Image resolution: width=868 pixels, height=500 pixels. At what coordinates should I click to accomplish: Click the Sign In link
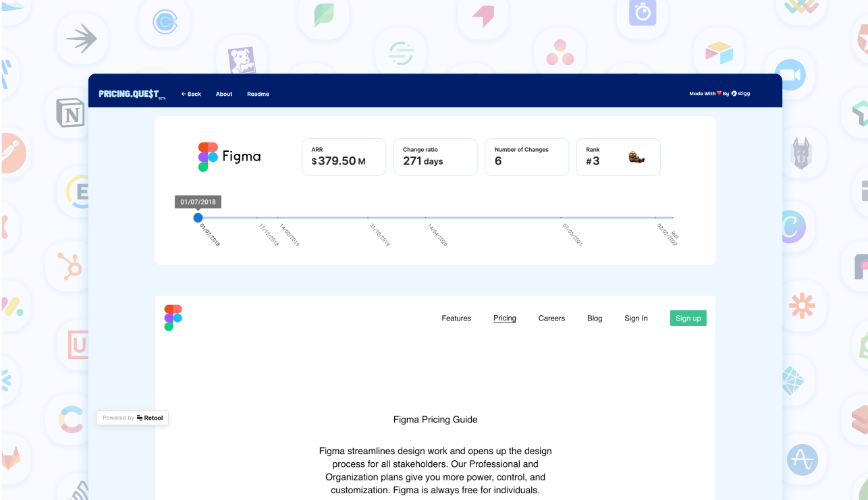click(x=636, y=318)
